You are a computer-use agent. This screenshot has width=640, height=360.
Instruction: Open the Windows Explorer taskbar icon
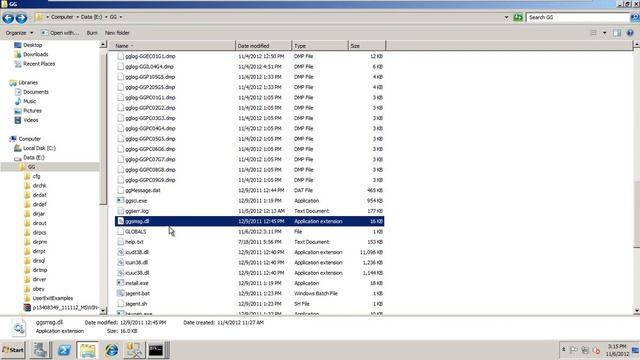87,350
